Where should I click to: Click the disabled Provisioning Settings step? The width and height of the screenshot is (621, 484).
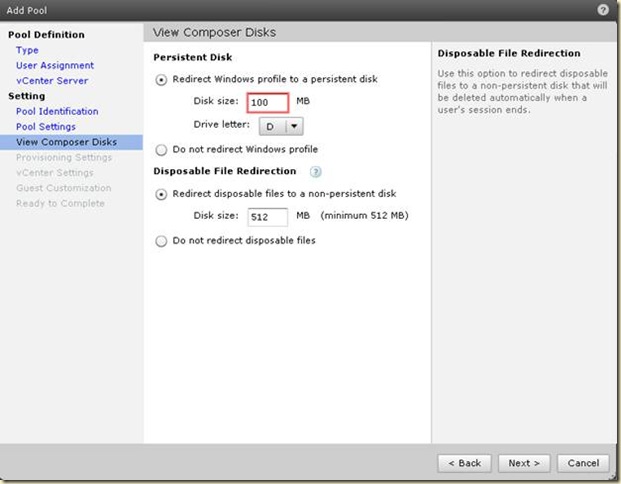[x=64, y=157]
